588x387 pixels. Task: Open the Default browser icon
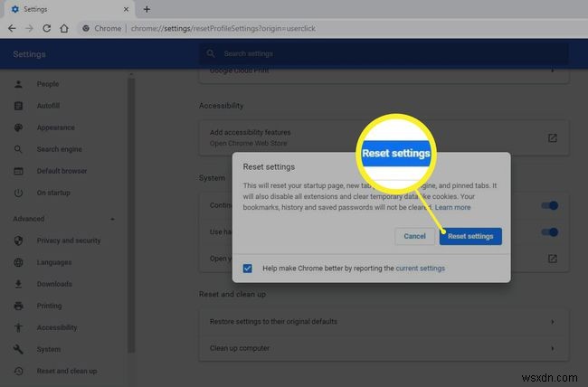coord(18,171)
